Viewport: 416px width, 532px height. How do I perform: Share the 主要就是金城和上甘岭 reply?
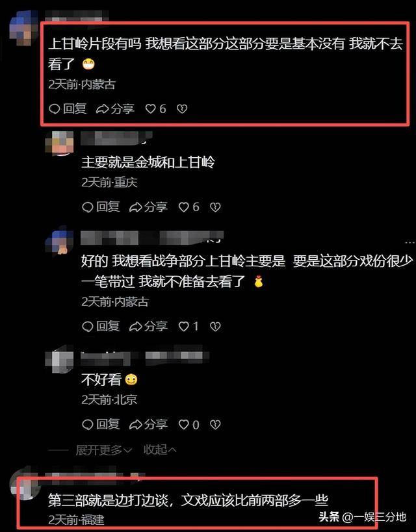148,207
